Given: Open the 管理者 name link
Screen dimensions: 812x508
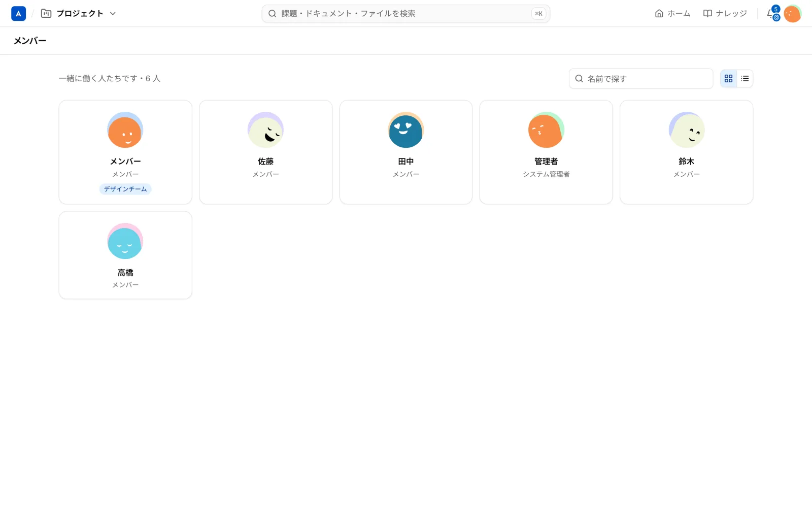Looking at the screenshot, I should pyautogui.click(x=546, y=161).
